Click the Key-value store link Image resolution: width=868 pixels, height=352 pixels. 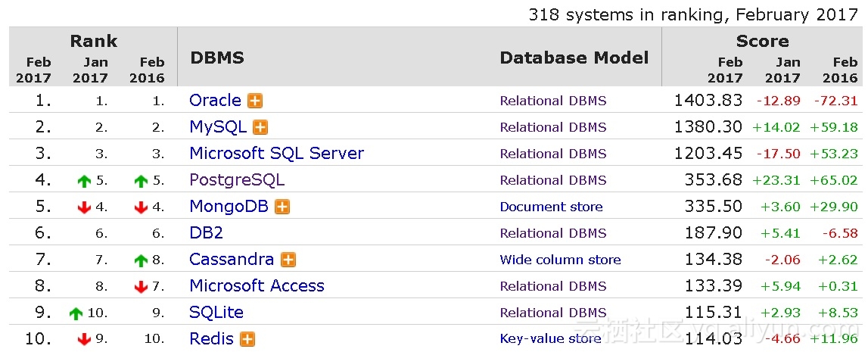point(550,338)
